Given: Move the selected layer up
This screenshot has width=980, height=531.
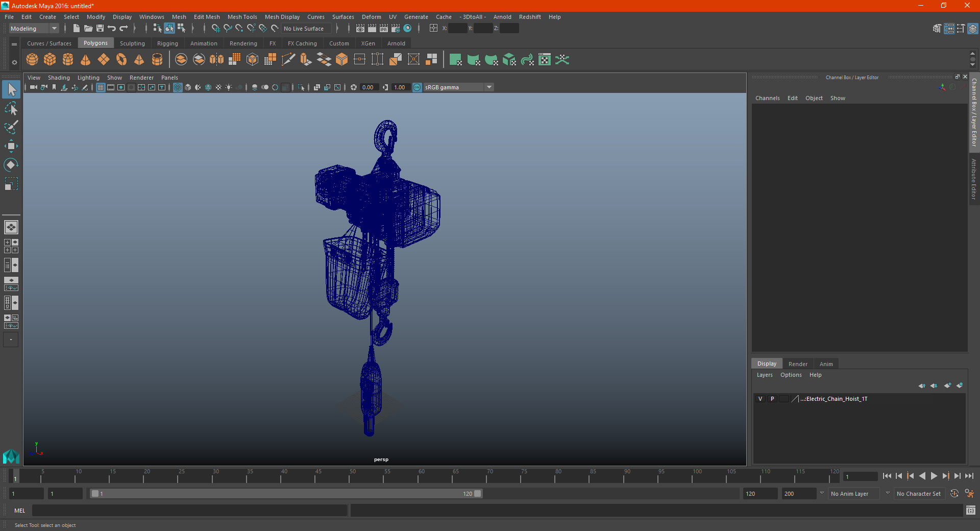Looking at the screenshot, I should pyautogui.click(x=922, y=385).
